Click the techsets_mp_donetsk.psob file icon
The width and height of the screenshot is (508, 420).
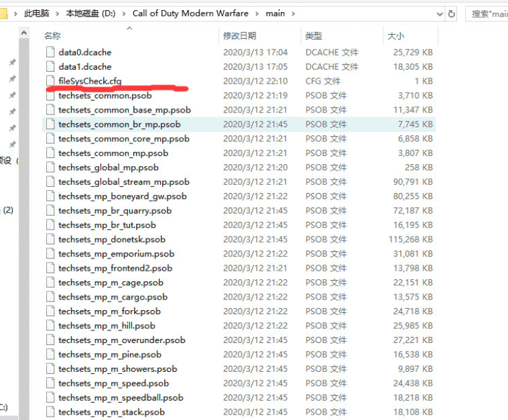click(x=50, y=239)
